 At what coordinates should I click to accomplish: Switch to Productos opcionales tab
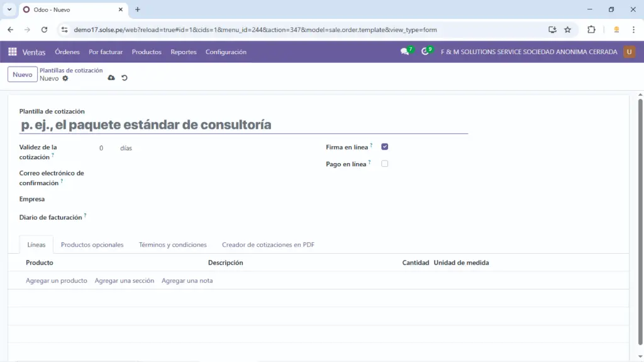92,244
